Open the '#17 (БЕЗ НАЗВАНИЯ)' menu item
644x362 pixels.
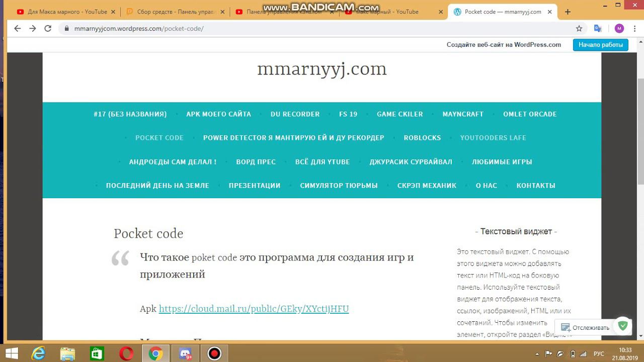click(130, 114)
